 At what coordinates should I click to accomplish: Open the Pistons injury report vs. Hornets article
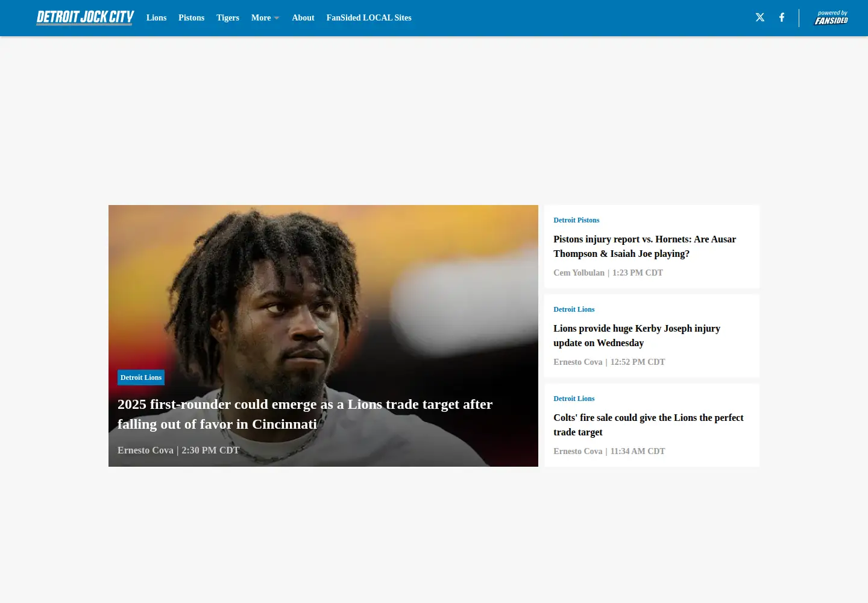coord(645,247)
